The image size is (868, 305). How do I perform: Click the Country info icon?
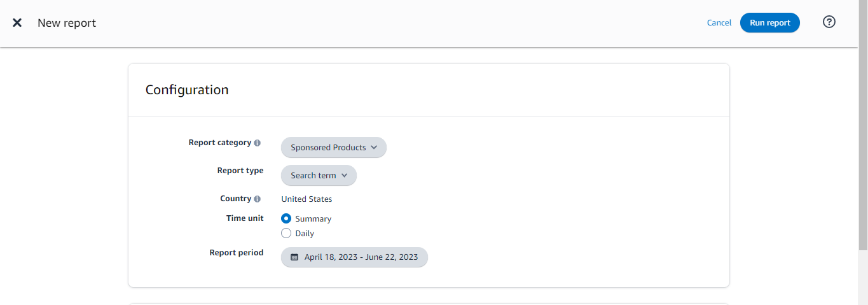[257, 199]
